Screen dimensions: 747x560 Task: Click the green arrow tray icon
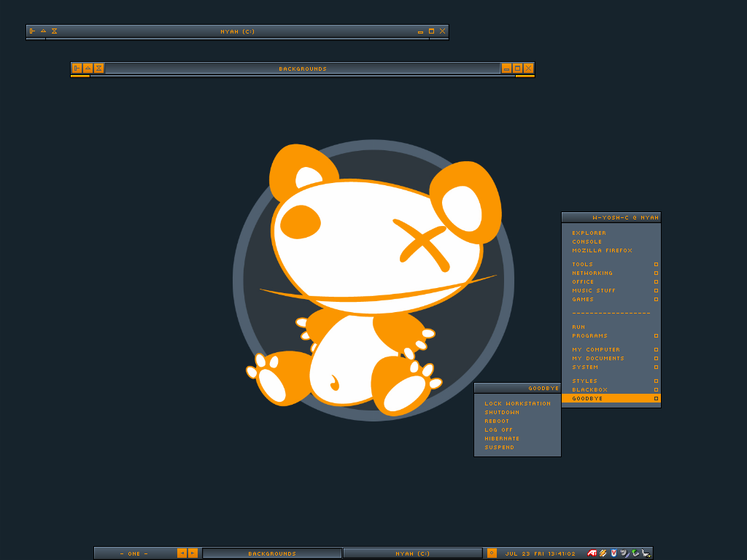[635, 553]
